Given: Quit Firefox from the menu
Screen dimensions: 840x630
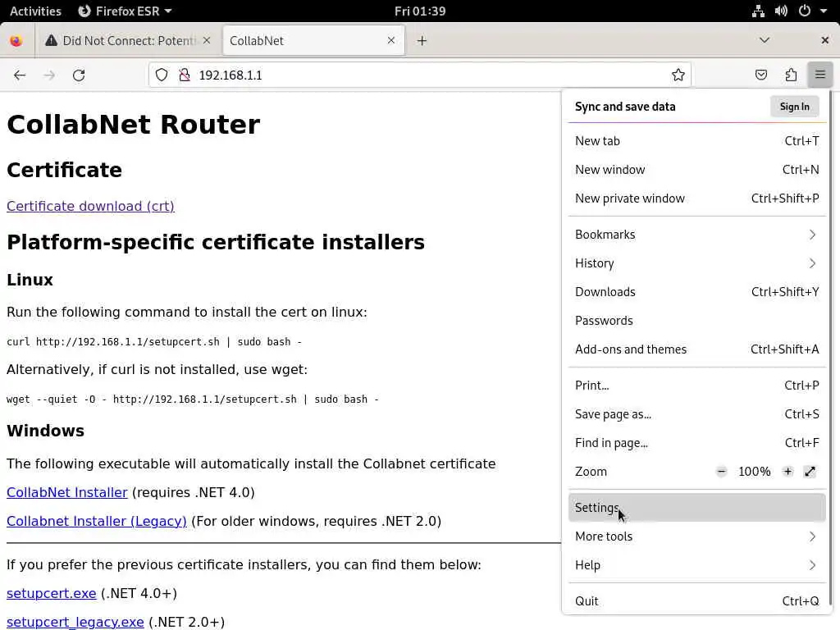Looking at the screenshot, I should pyautogui.click(x=696, y=601).
